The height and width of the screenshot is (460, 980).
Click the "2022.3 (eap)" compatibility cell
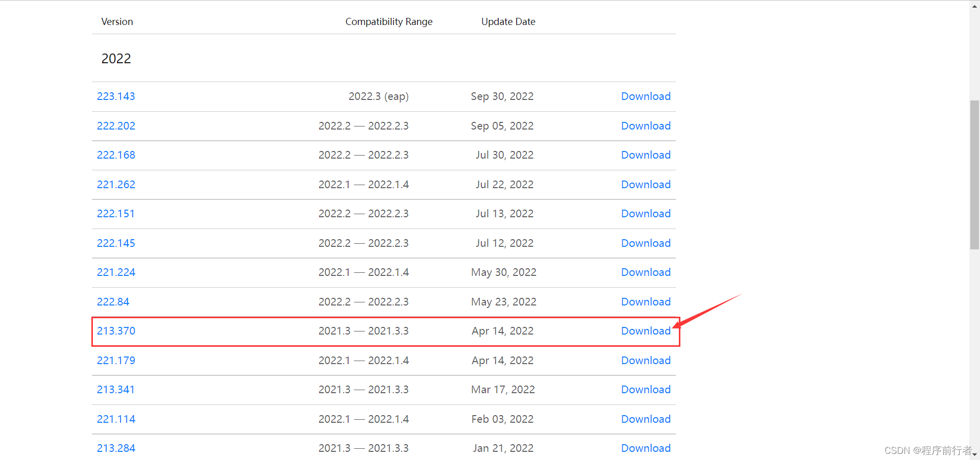(x=379, y=96)
